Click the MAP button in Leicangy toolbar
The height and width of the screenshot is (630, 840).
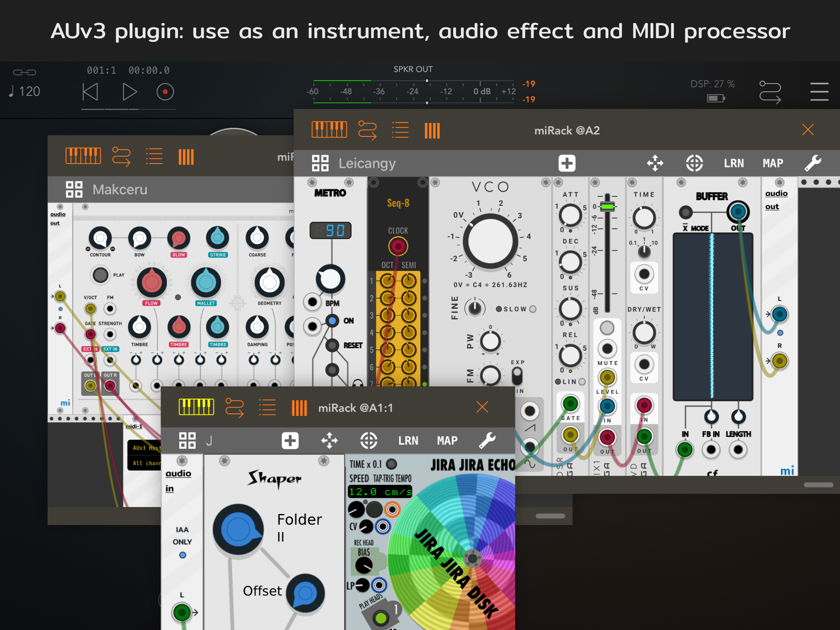click(x=773, y=163)
